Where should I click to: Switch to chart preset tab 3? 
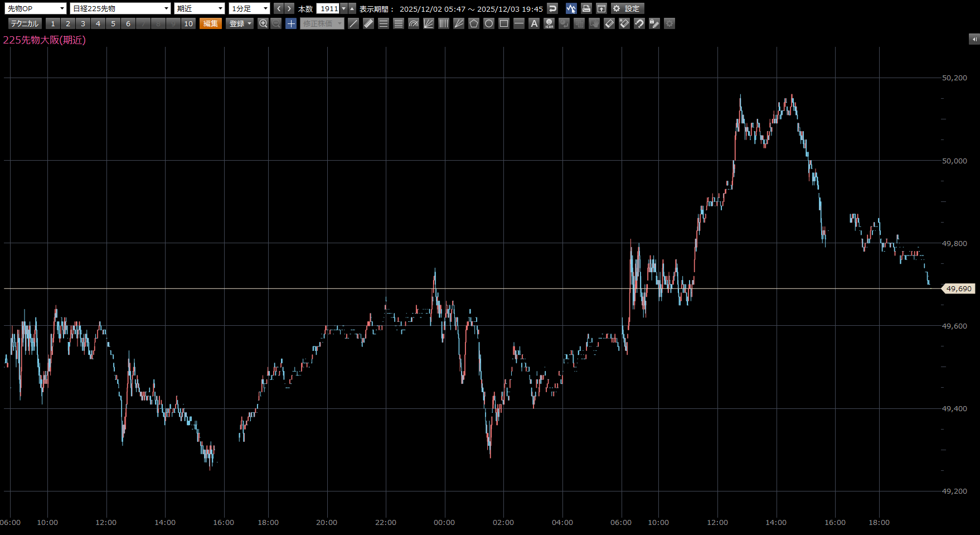point(83,23)
